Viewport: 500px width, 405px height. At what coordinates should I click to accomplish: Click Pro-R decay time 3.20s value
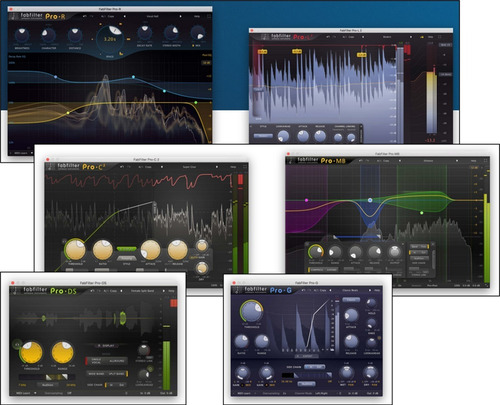(x=109, y=39)
